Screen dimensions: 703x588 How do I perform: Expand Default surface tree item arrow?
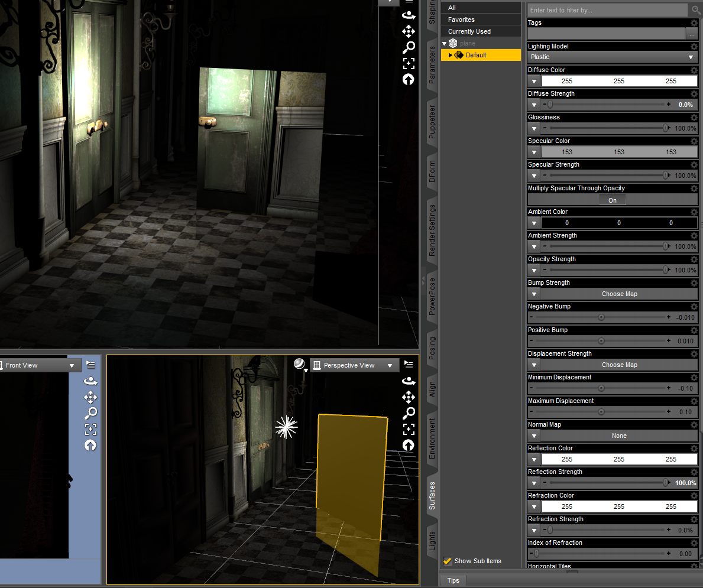[451, 55]
